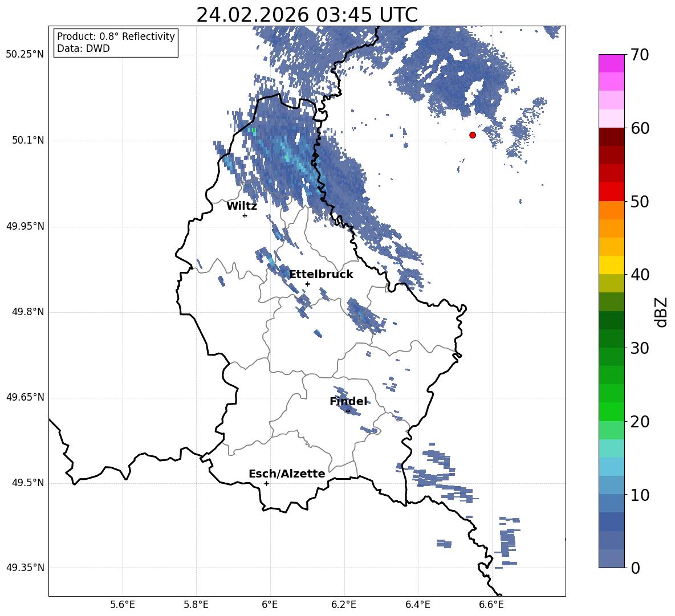Click the yellow colorbar segment just above 40
675x616 pixels.
coord(611,266)
